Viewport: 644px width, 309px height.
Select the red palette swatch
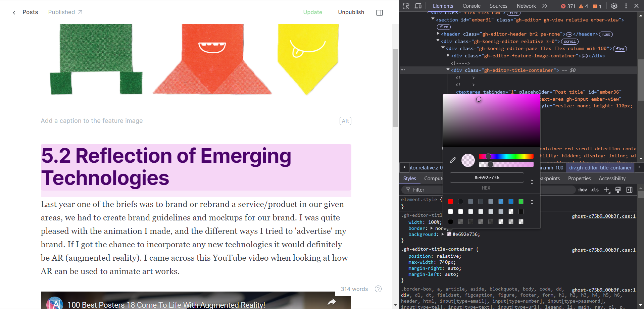[450, 202]
